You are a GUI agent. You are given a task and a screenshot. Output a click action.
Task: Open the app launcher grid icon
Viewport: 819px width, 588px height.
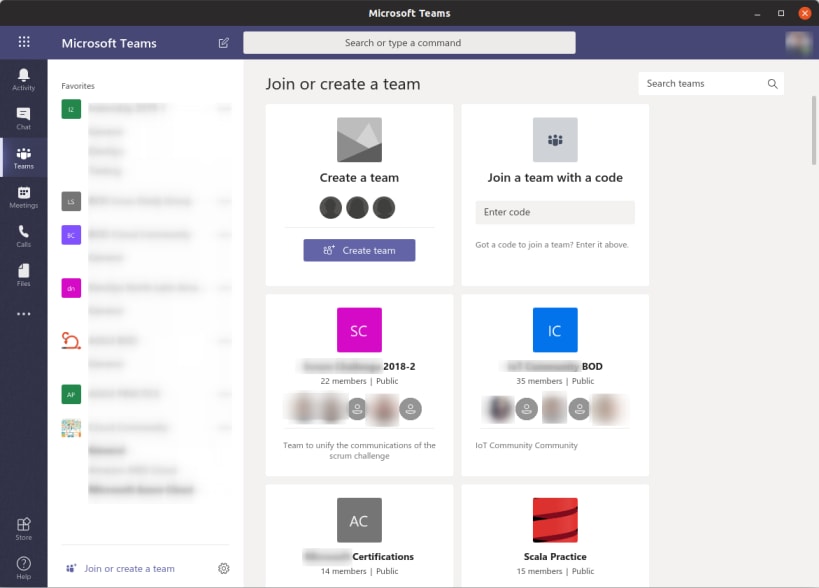tap(24, 42)
